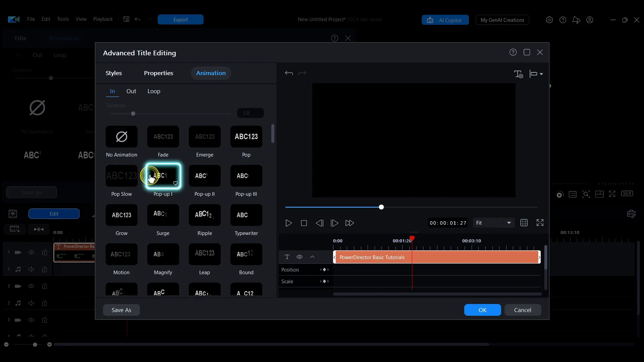The height and width of the screenshot is (362, 644).
Task: Select the Fade animation thumbnail
Action: pos(163,137)
